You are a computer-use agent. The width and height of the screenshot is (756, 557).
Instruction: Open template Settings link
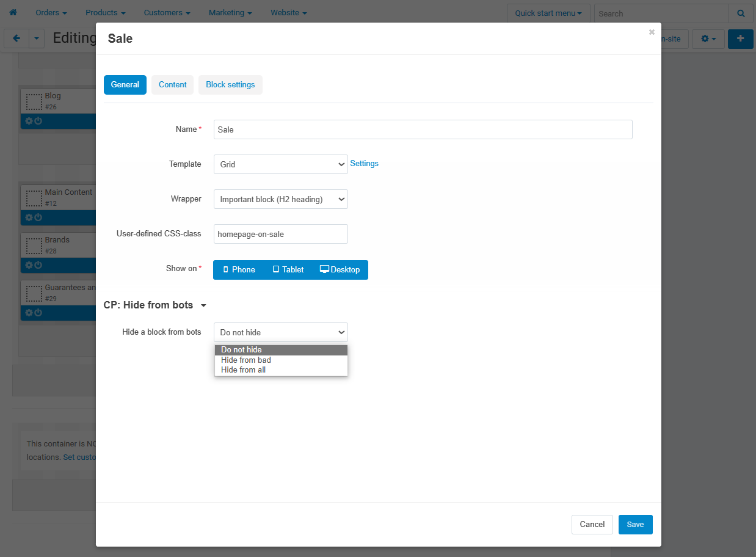[x=365, y=164]
